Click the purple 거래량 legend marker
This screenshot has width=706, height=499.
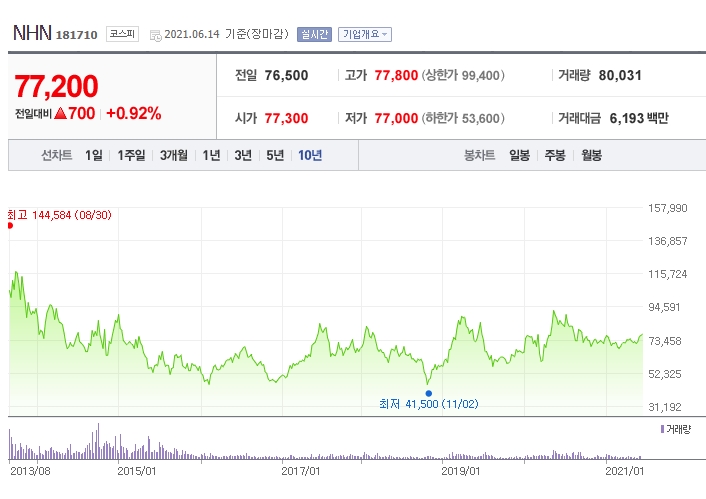662,429
